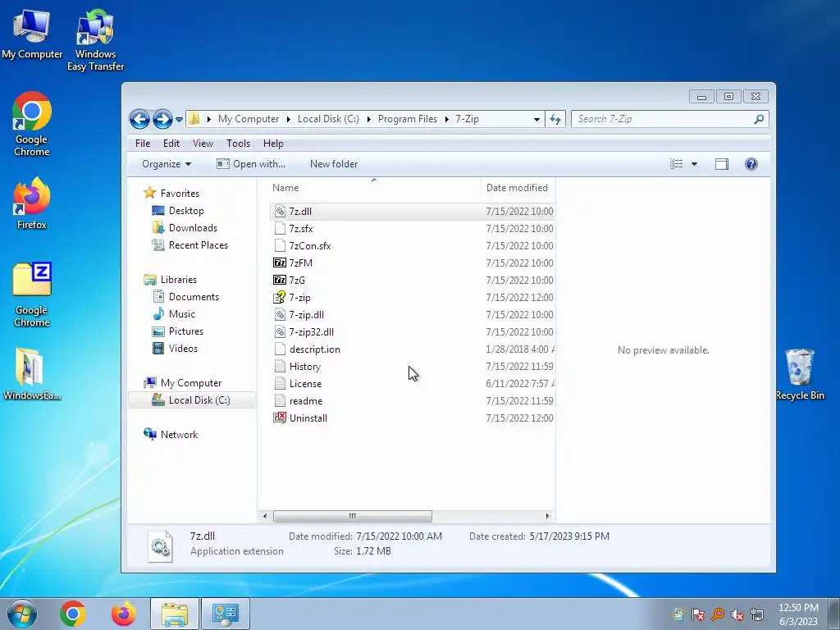Click the Control Panel taskbar icon
Screen dimensions: 840x630
(x=225, y=614)
